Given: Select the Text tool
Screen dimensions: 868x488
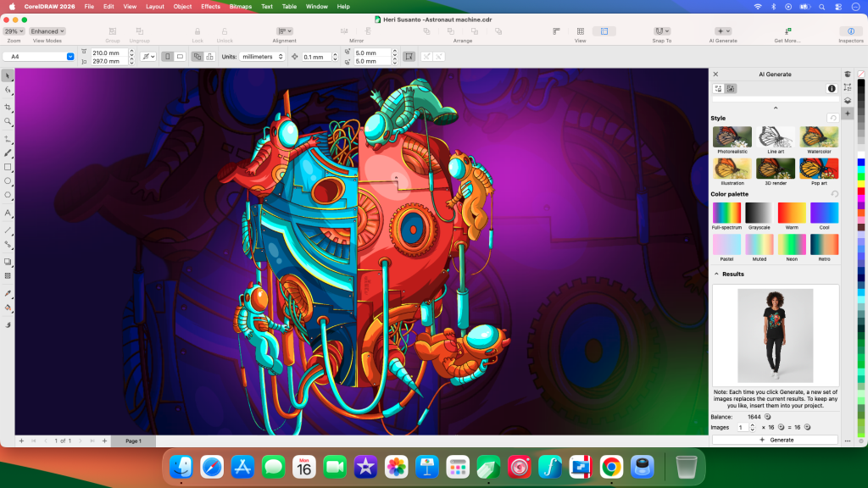Looking at the screenshot, I should (8, 213).
